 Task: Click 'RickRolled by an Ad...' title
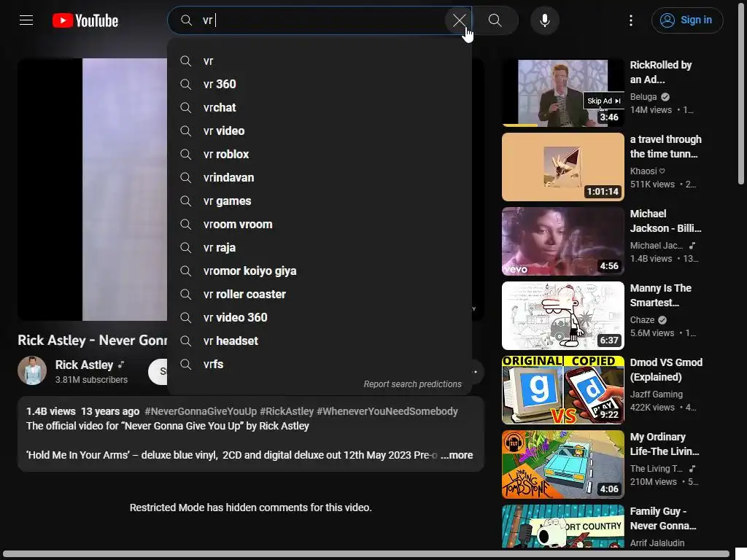tap(661, 72)
